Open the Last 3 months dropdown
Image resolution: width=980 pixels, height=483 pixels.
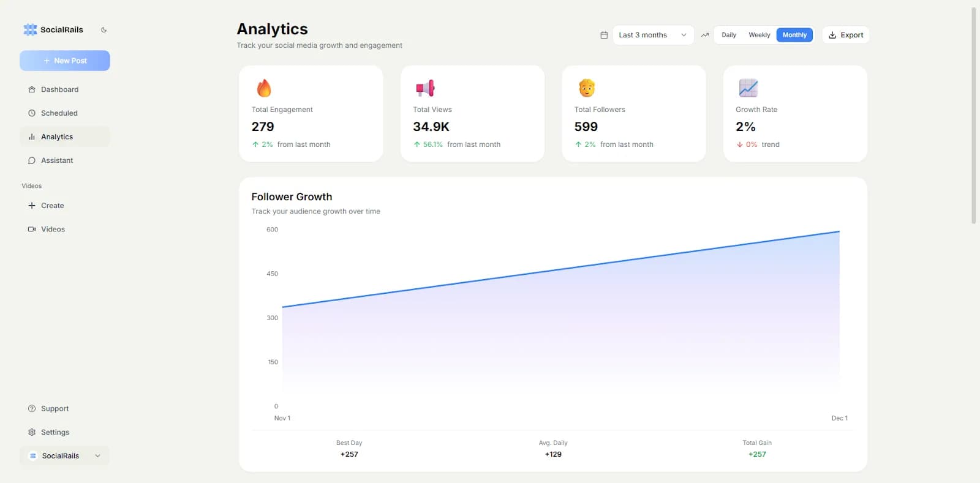(653, 35)
